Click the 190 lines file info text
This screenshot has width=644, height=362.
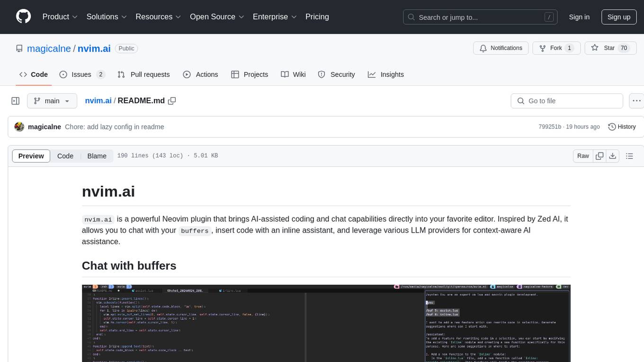pyautogui.click(x=168, y=156)
